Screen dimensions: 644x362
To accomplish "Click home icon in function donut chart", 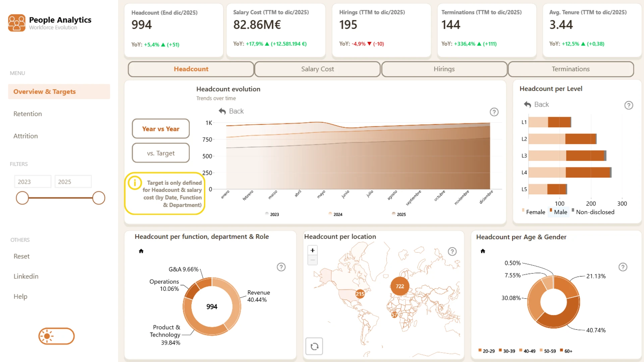I will 141,251.
